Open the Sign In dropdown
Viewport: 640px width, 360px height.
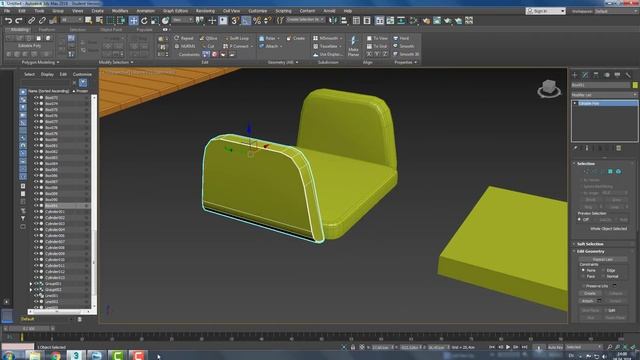546,11
